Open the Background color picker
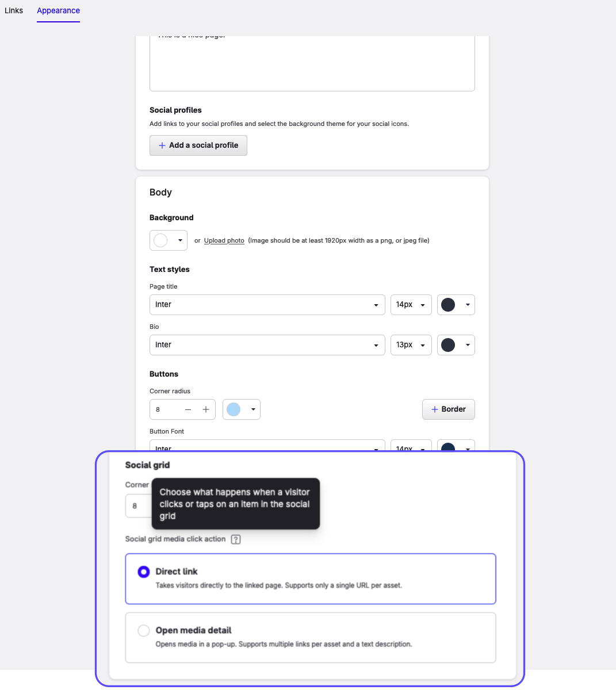 [x=168, y=240]
